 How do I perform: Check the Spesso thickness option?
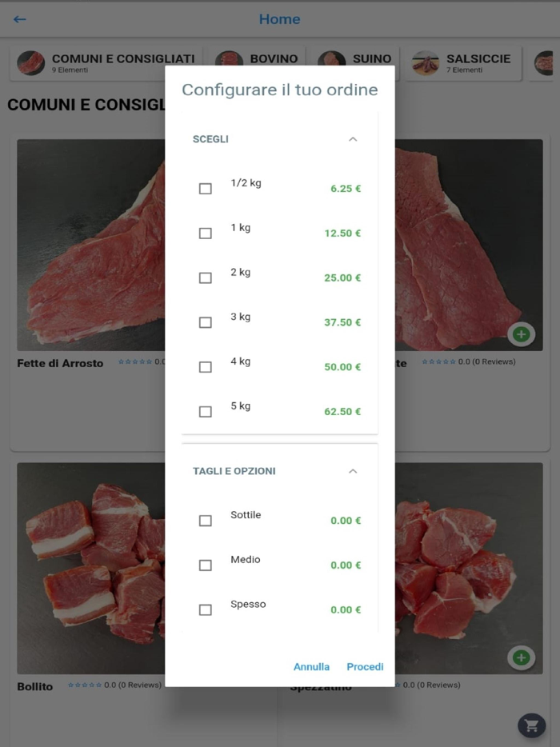click(x=206, y=610)
